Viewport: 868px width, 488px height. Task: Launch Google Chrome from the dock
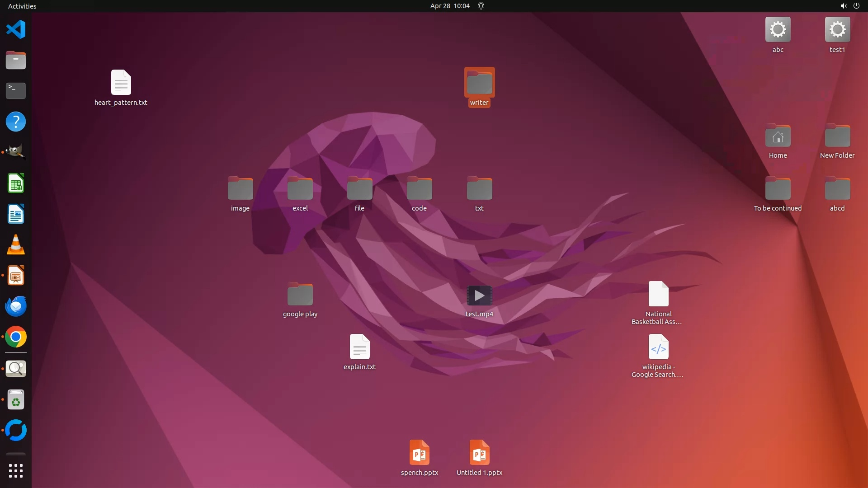click(x=16, y=337)
